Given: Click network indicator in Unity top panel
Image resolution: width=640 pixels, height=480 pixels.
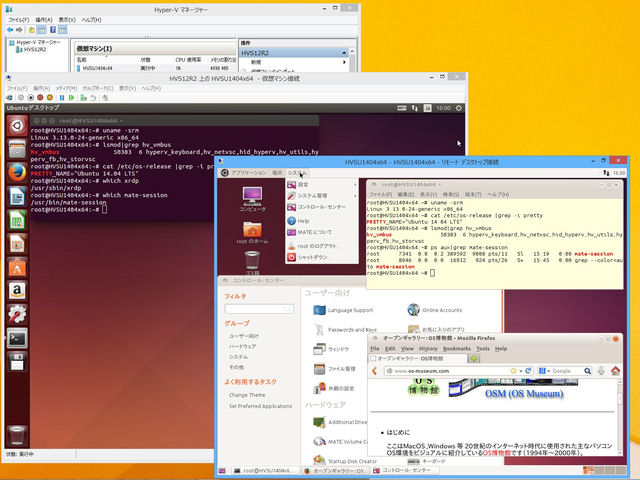Looking at the screenshot, I should pyautogui.click(x=415, y=108).
